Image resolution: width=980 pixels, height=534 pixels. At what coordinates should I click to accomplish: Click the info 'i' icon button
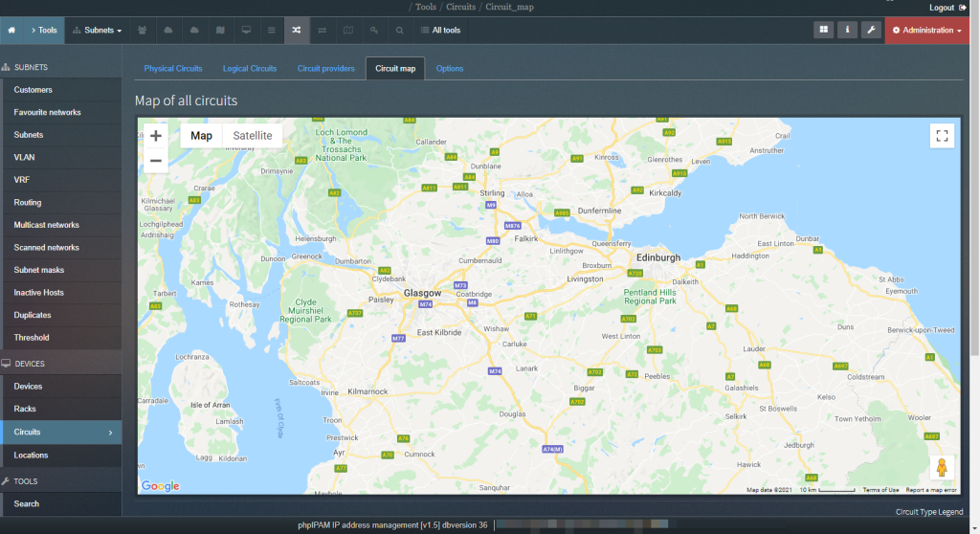847,30
